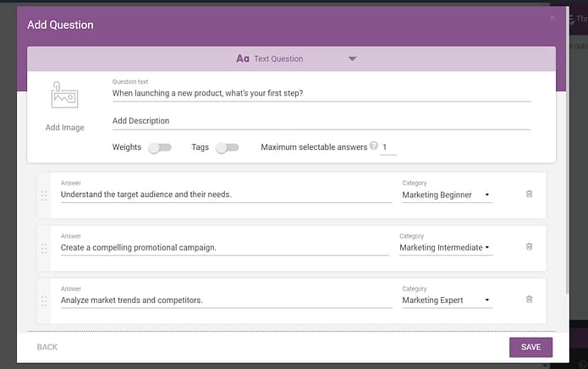This screenshot has height=369, width=588.
Task: Enable the Tags toggle
Action: coord(228,147)
